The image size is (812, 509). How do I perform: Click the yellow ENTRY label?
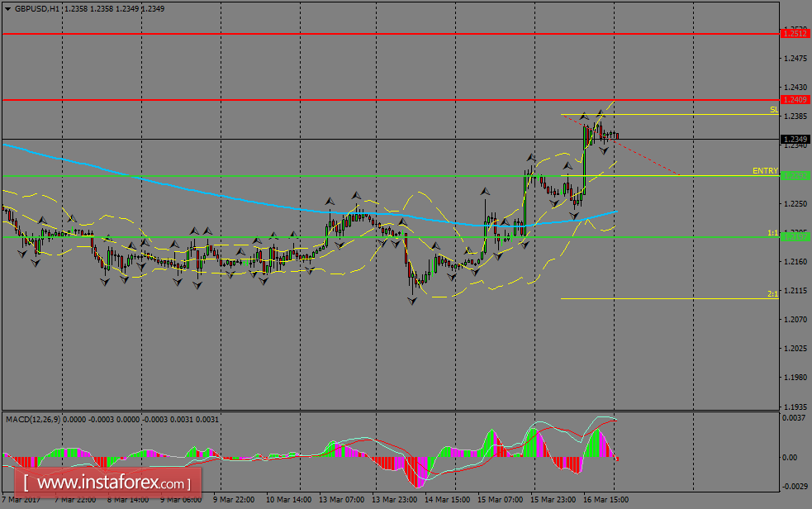pyautogui.click(x=766, y=171)
